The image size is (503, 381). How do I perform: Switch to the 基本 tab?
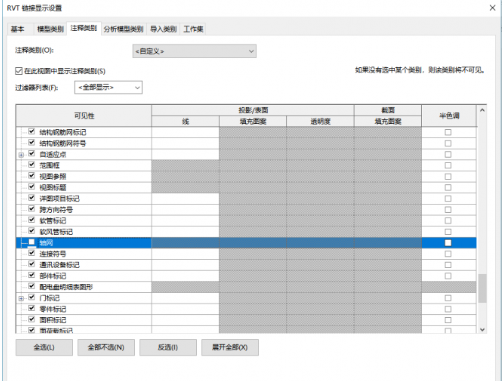coord(17,29)
